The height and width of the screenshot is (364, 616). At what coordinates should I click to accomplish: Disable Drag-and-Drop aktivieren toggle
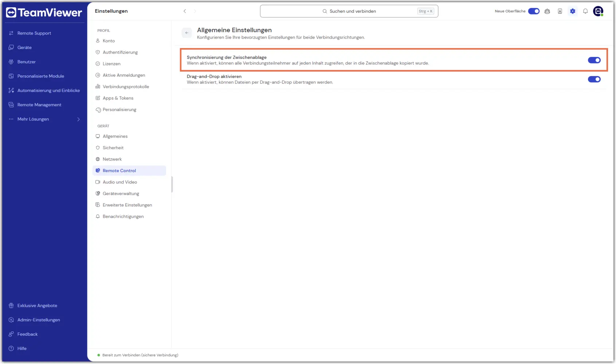coord(594,79)
